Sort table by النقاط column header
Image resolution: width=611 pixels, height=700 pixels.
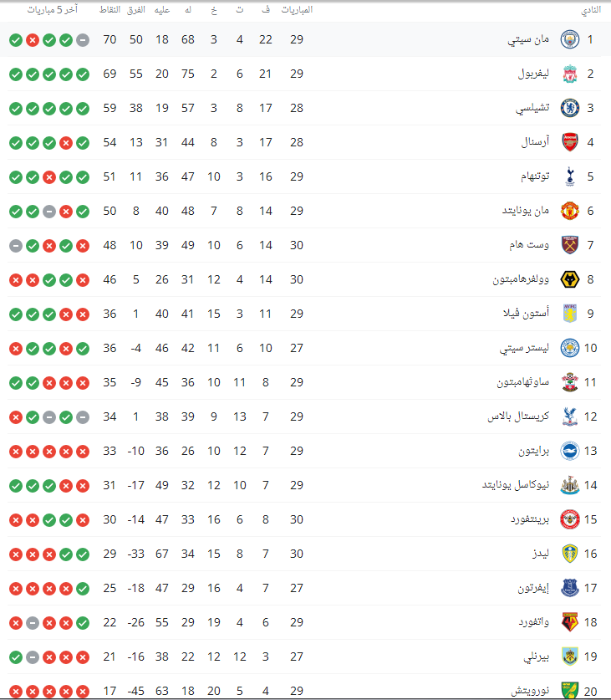click(x=109, y=10)
